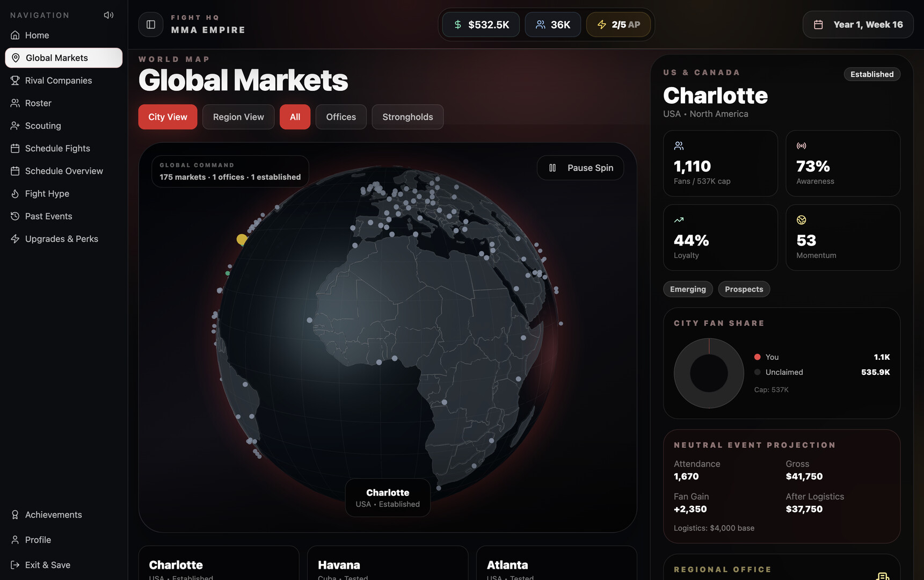Click the Past Events history icon
924x580 pixels.
[15, 216]
